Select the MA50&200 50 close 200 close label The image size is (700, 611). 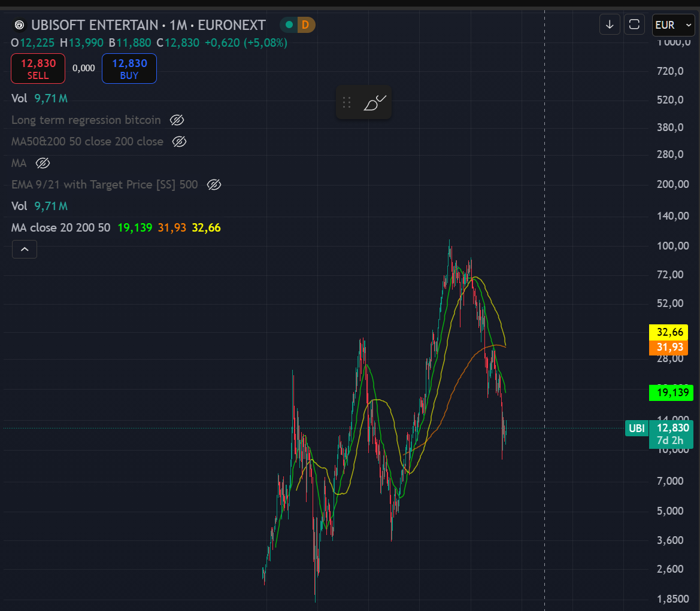tap(87, 141)
